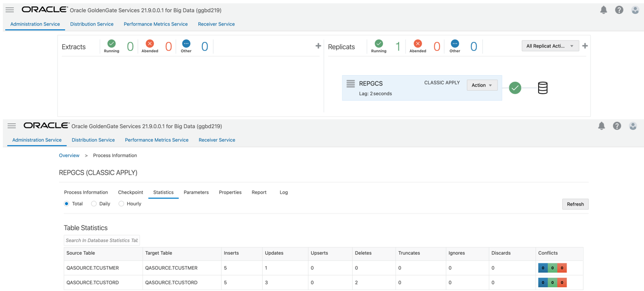Click REPGCS green running checkmark circle

coord(515,87)
